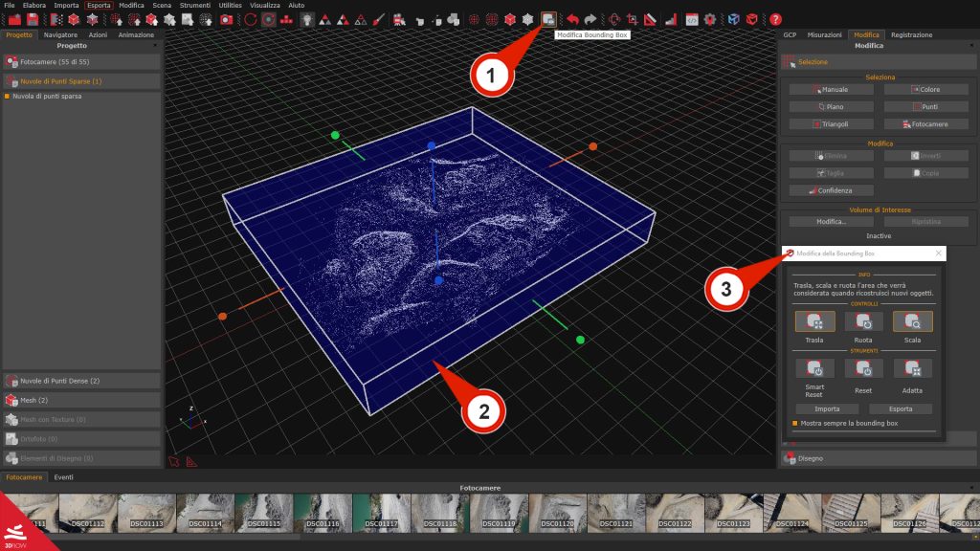
Task: Collapse the Nuvole di Punti Sparse (1) section
Action: pos(82,81)
